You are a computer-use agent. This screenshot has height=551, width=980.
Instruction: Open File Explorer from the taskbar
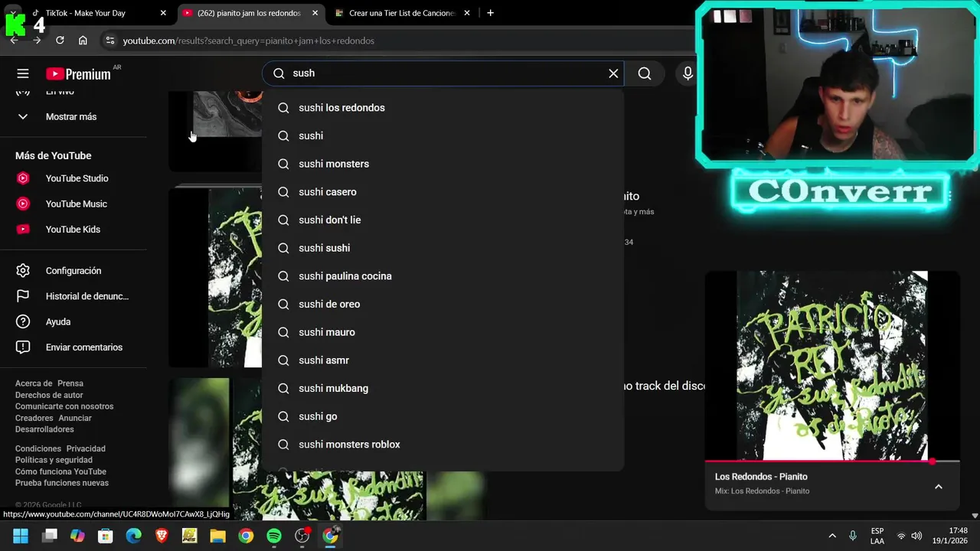point(217,536)
